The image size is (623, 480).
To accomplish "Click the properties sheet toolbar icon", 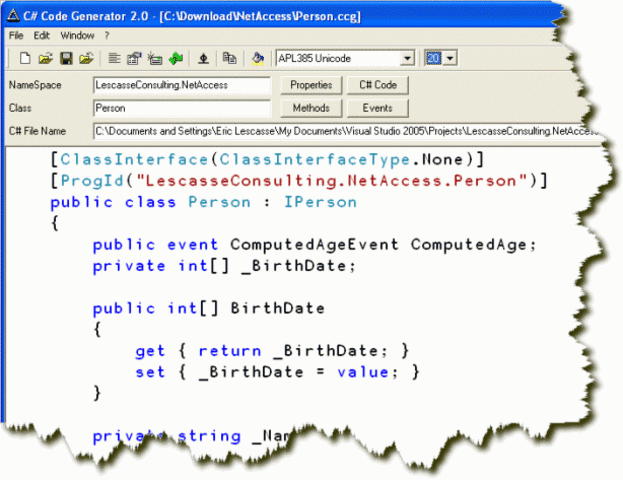I will click(x=134, y=58).
